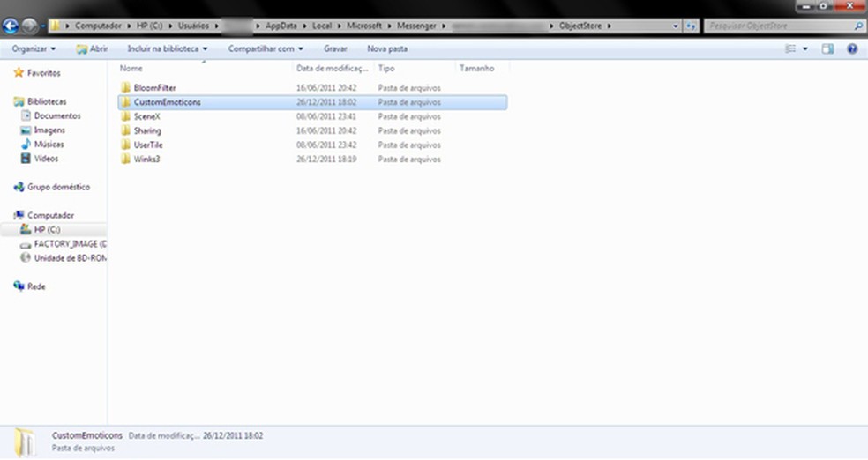Screen dimensions: 868x460
Task: Select the SceneX folder icon
Action: [x=125, y=116]
